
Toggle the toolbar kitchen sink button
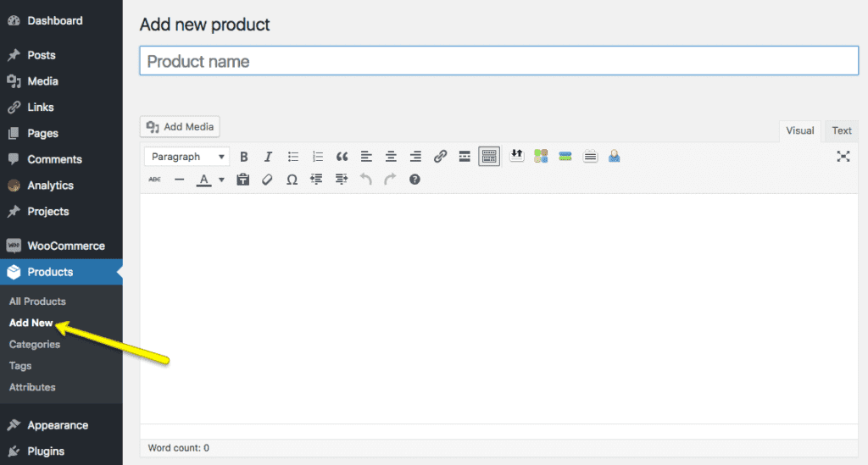click(489, 157)
